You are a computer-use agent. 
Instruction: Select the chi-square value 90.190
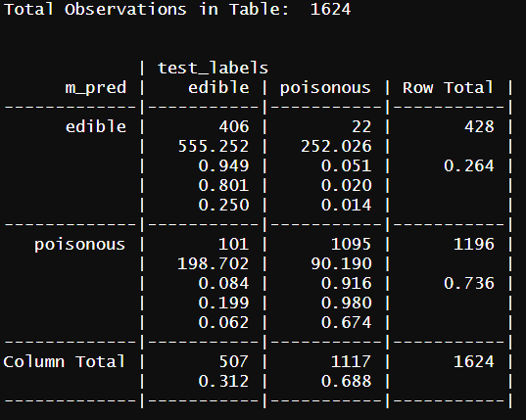[341, 263]
